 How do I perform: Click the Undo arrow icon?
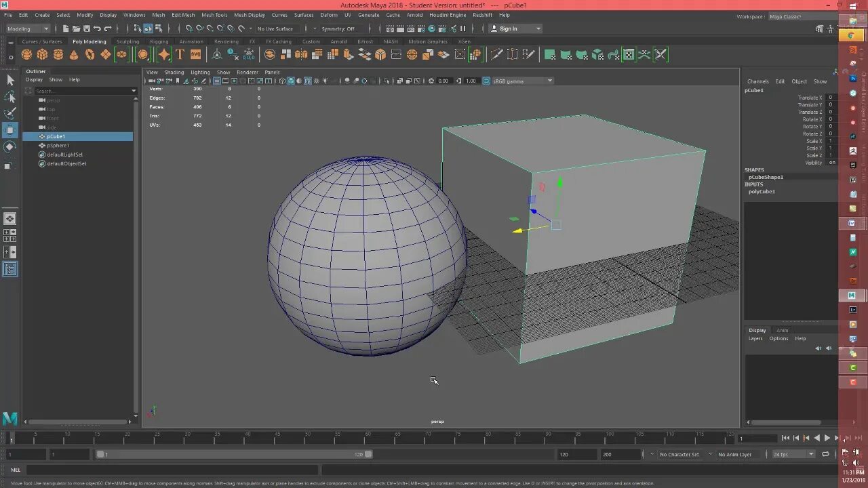click(x=97, y=28)
